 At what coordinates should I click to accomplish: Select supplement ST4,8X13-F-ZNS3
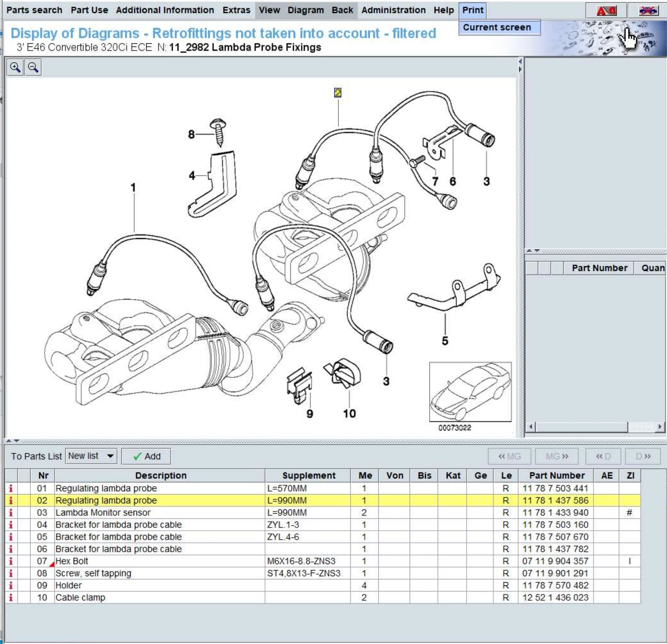click(308, 573)
